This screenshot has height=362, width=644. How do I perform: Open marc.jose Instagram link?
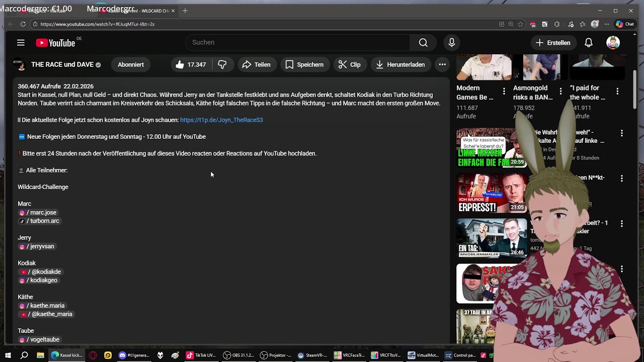coord(38,213)
